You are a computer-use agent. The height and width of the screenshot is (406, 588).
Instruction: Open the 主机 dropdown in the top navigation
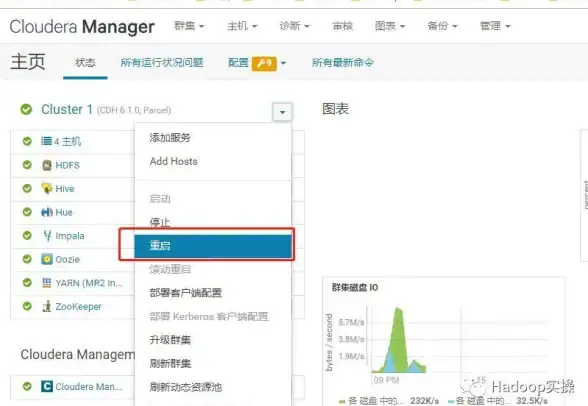[x=242, y=26]
